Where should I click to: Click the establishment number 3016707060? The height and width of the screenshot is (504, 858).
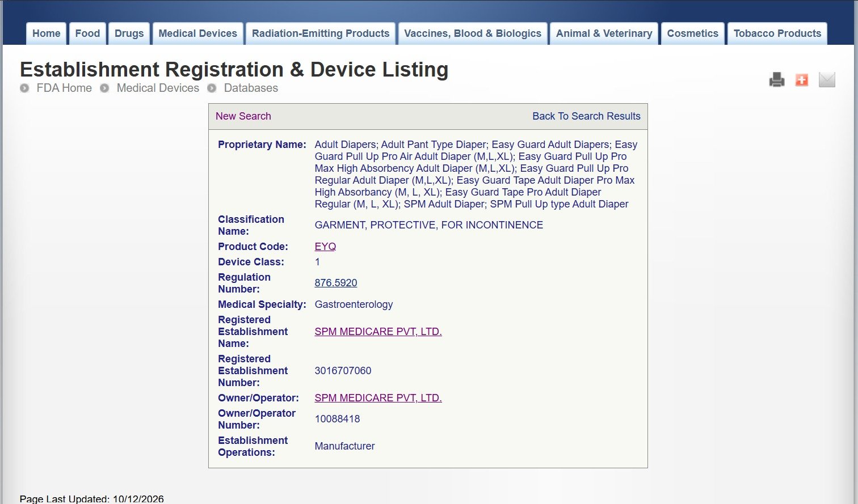343,371
